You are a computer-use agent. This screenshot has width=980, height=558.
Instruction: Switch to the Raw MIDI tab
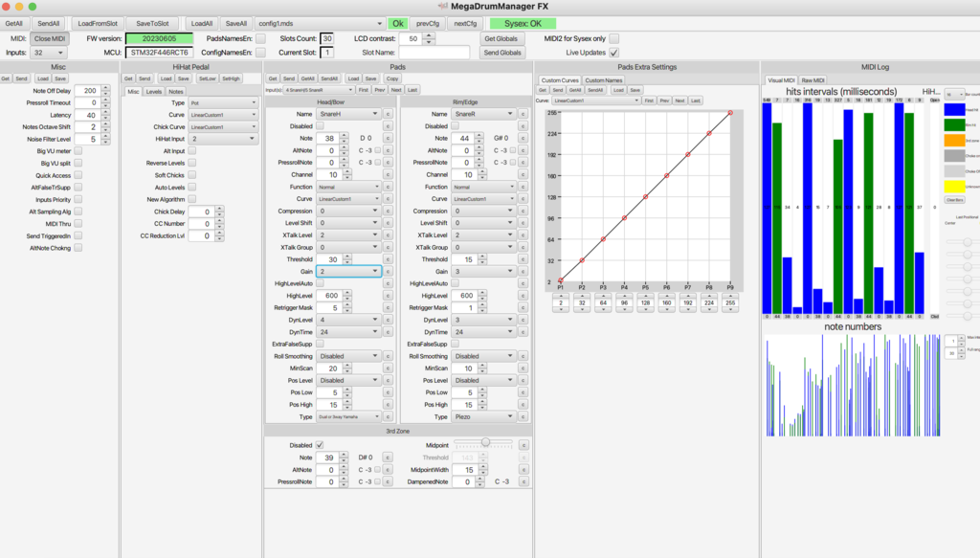pos(813,80)
